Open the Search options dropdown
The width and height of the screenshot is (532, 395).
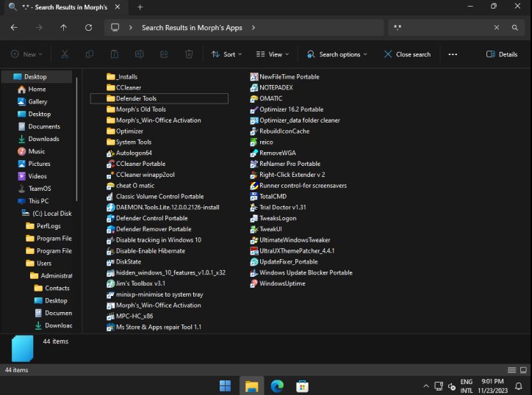337,54
